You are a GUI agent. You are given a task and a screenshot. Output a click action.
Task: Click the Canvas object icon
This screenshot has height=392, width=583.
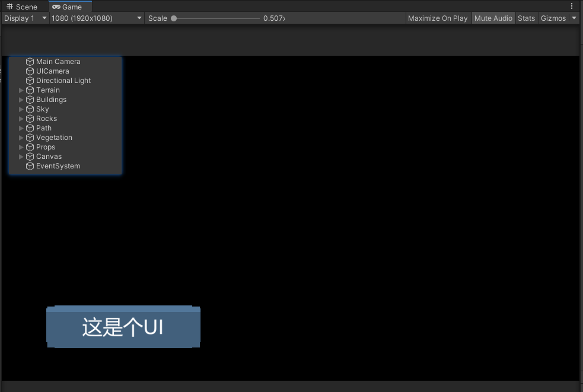[30, 156]
